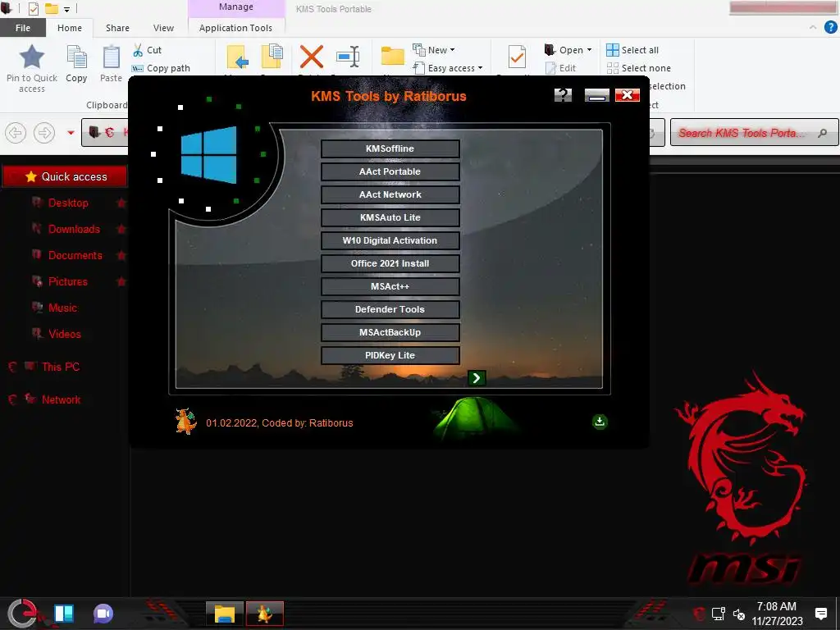
Task: Open the File menu in Explorer
Action: click(22, 28)
